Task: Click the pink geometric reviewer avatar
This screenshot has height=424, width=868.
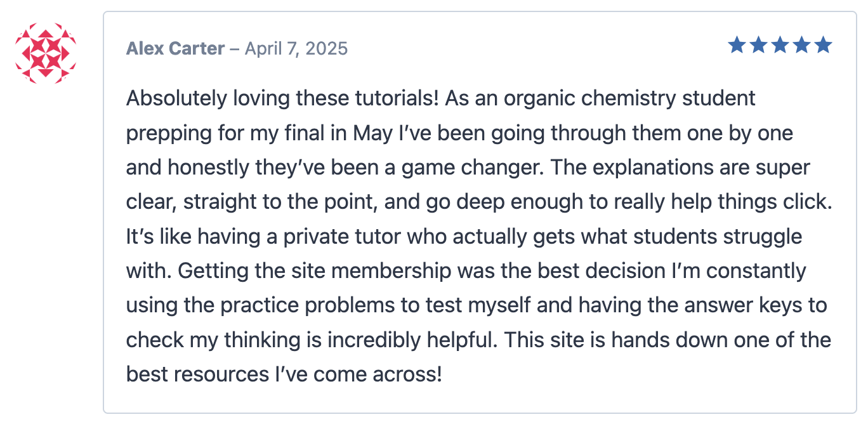Action: click(x=46, y=53)
